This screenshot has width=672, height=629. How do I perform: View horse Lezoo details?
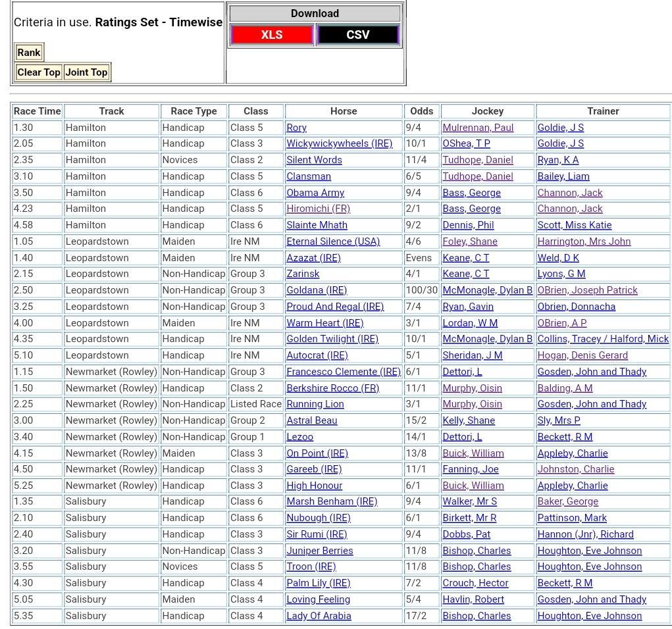pos(299,437)
